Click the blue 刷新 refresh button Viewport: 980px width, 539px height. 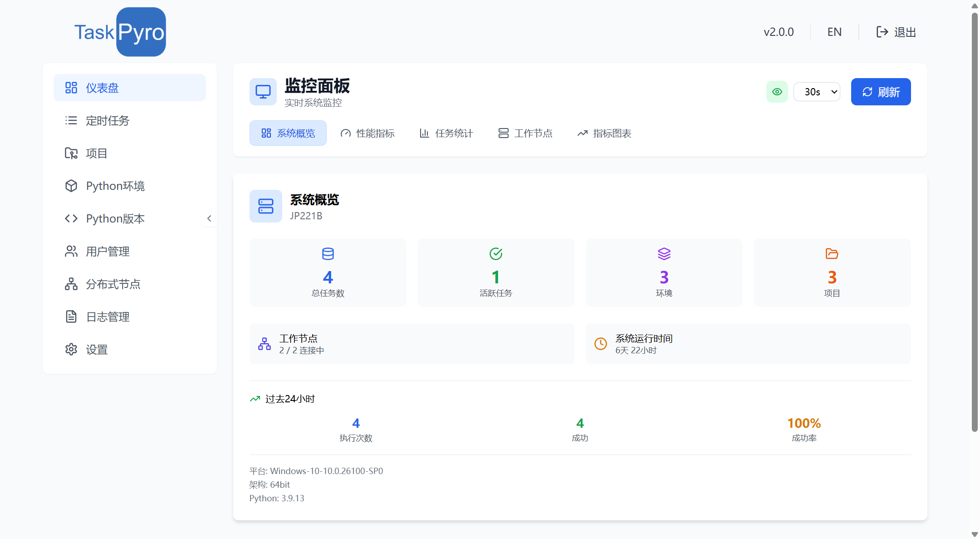pos(881,92)
